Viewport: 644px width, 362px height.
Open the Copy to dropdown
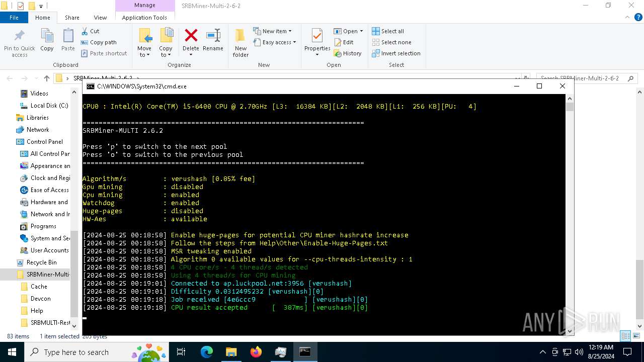[x=166, y=43]
